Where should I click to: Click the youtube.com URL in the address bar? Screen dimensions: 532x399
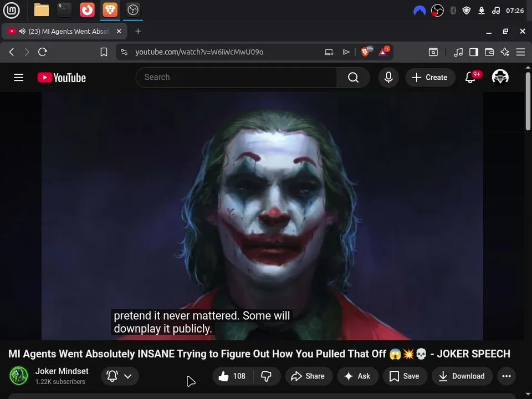click(x=199, y=52)
